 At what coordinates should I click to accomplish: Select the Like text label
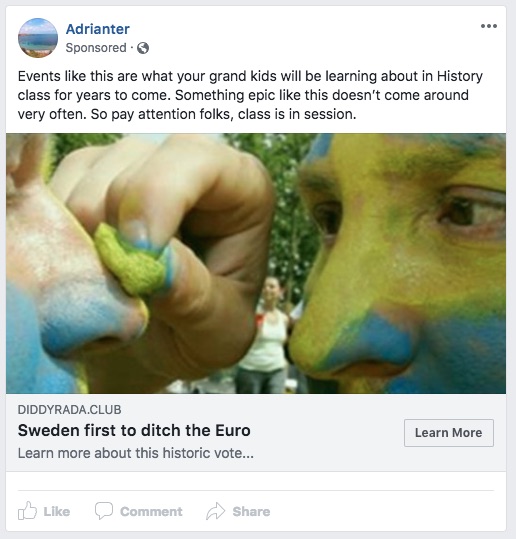pyautogui.click(x=57, y=512)
